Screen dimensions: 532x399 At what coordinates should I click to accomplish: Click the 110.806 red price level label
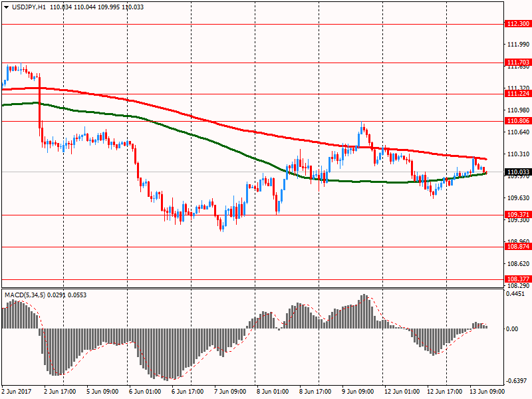click(518, 121)
